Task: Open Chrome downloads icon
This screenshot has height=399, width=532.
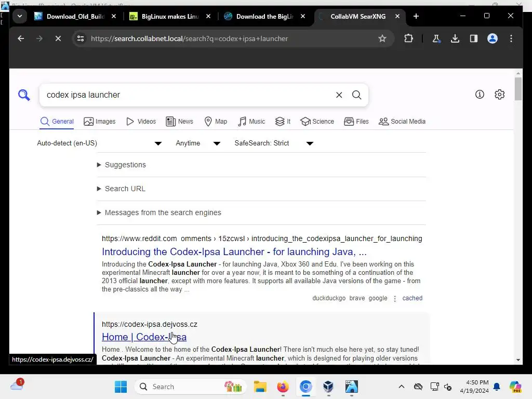Action: [x=455, y=38]
